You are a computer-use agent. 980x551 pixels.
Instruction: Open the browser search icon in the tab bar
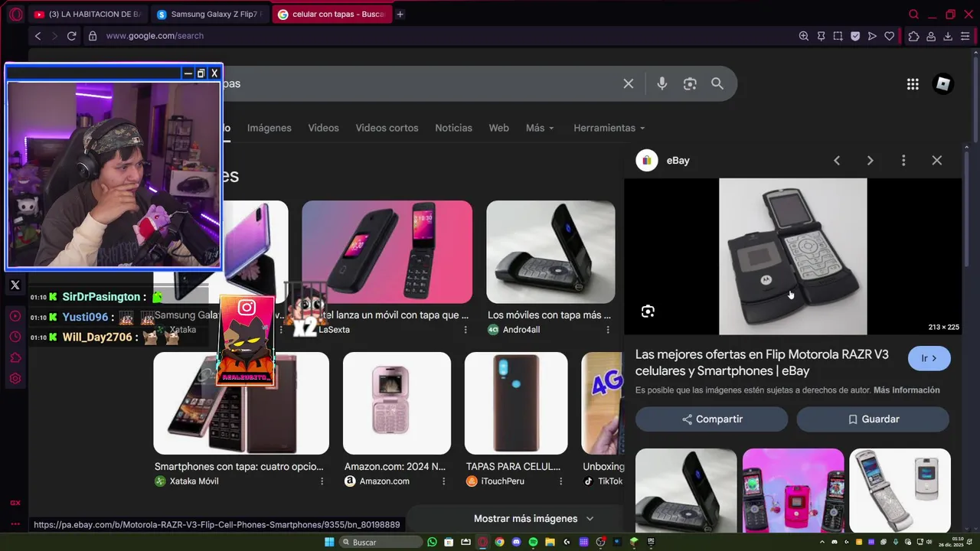point(913,14)
